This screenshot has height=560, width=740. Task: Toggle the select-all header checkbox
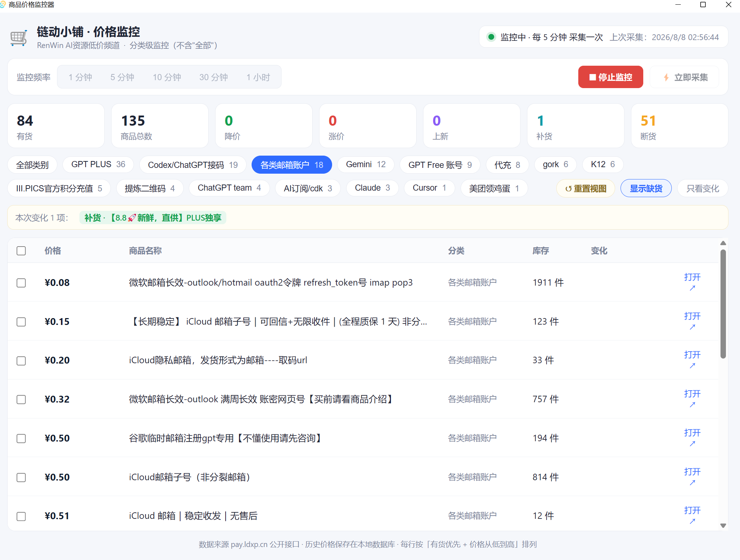[21, 251]
